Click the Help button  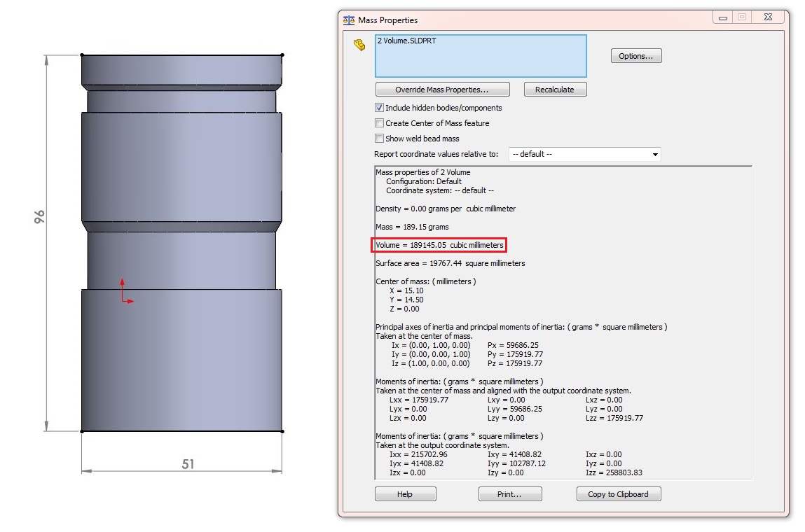(x=405, y=494)
